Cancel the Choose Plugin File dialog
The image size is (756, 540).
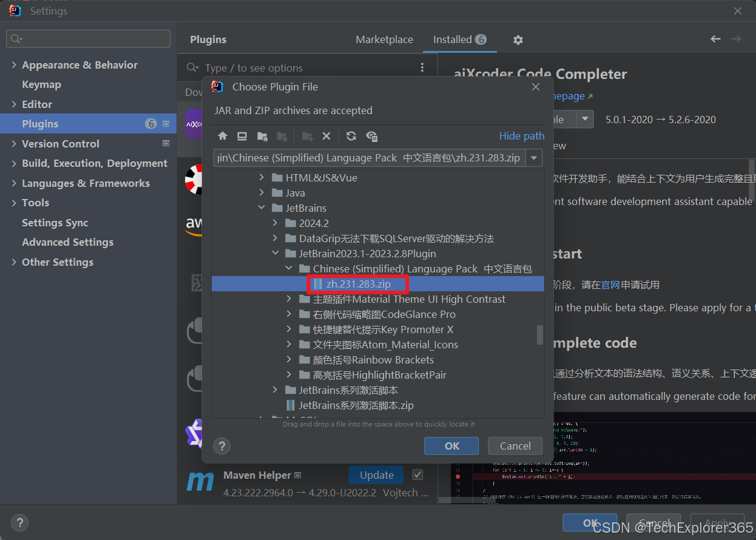515,446
